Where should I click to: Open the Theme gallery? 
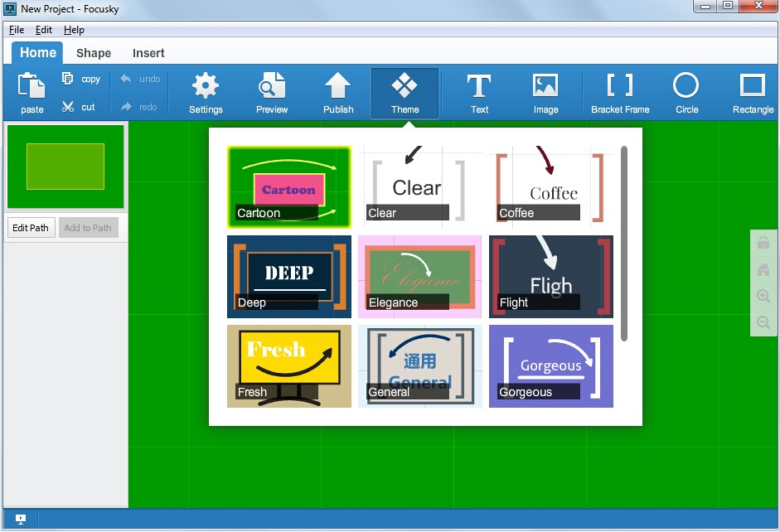[405, 93]
